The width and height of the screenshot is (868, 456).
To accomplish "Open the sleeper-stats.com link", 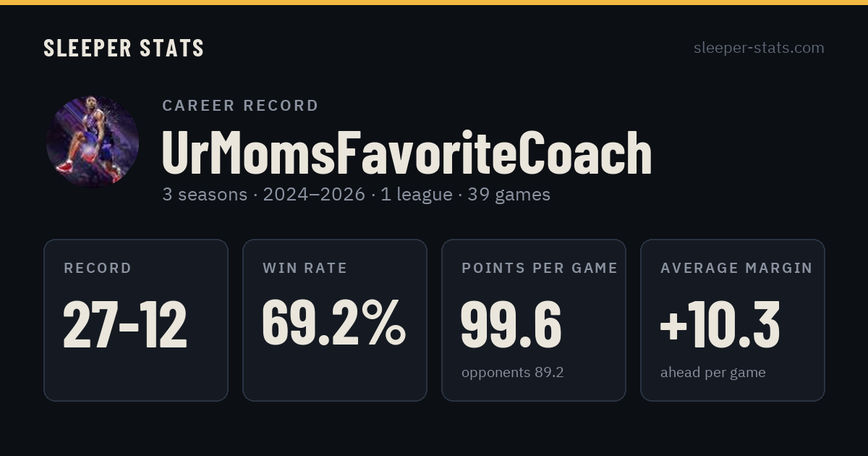I will 759,48.
